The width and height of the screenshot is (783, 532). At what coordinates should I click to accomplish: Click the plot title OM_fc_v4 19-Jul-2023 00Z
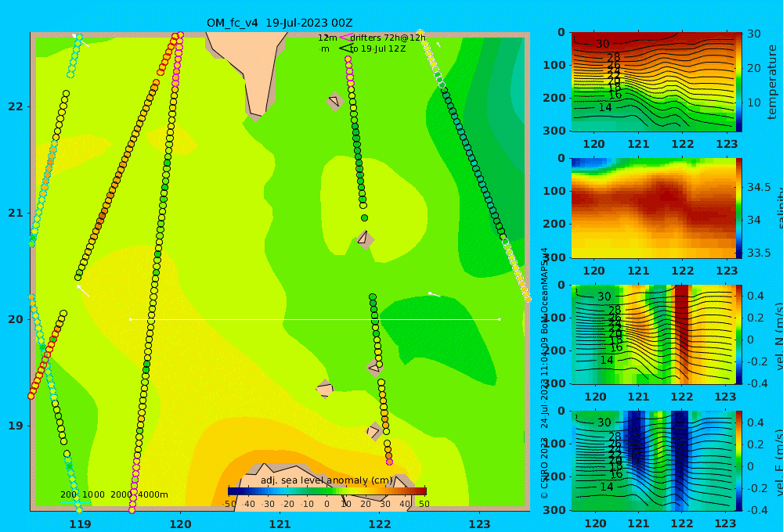(x=280, y=23)
